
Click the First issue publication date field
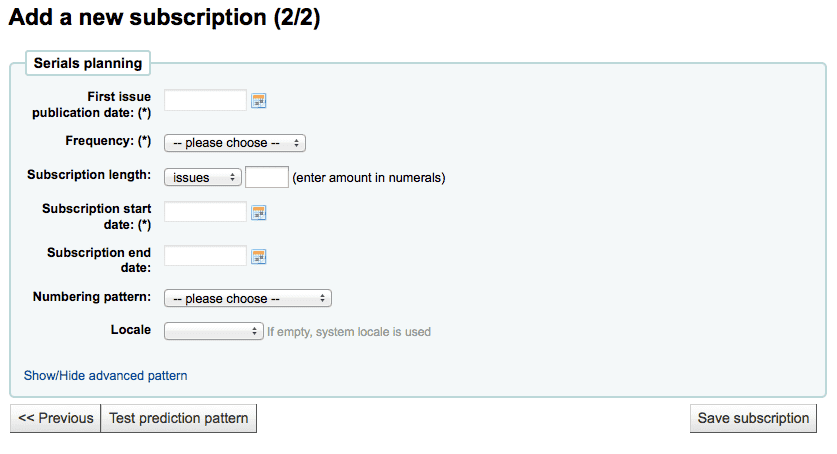(206, 100)
